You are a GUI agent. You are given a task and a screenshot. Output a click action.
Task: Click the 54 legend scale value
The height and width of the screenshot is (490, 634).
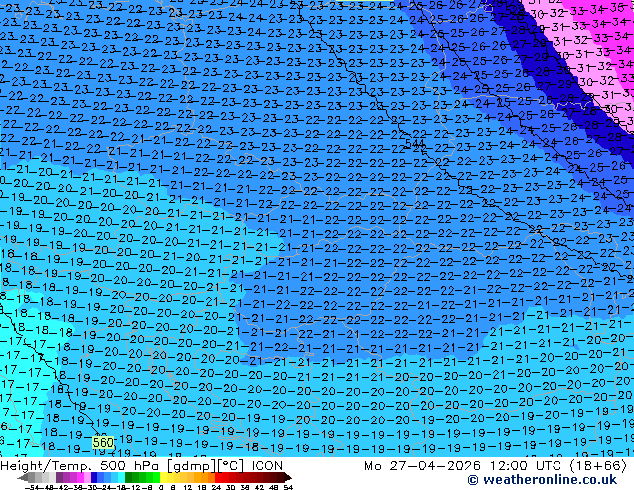(288, 487)
